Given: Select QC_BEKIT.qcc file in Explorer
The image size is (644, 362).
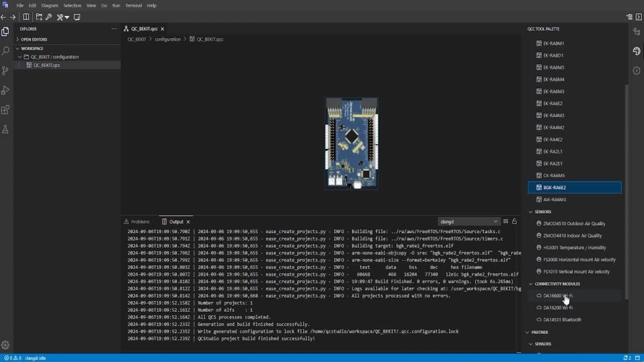Looking at the screenshot, I should click(46, 66).
